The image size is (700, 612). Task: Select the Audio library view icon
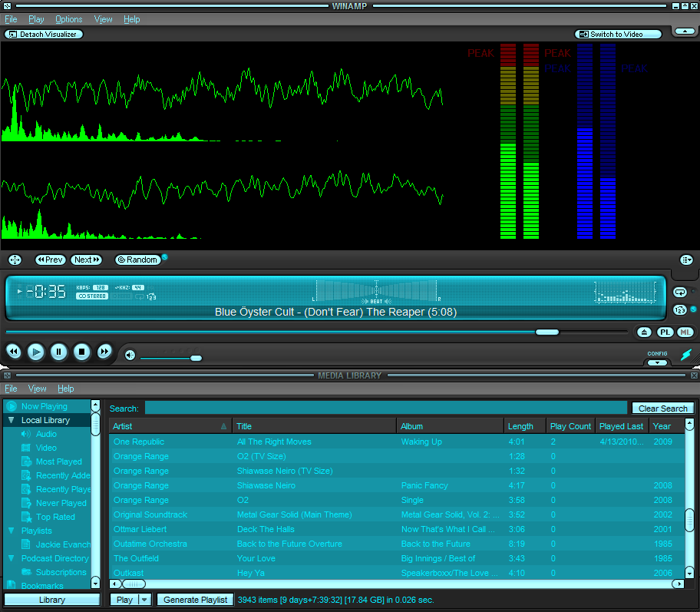click(x=26, y=434)
